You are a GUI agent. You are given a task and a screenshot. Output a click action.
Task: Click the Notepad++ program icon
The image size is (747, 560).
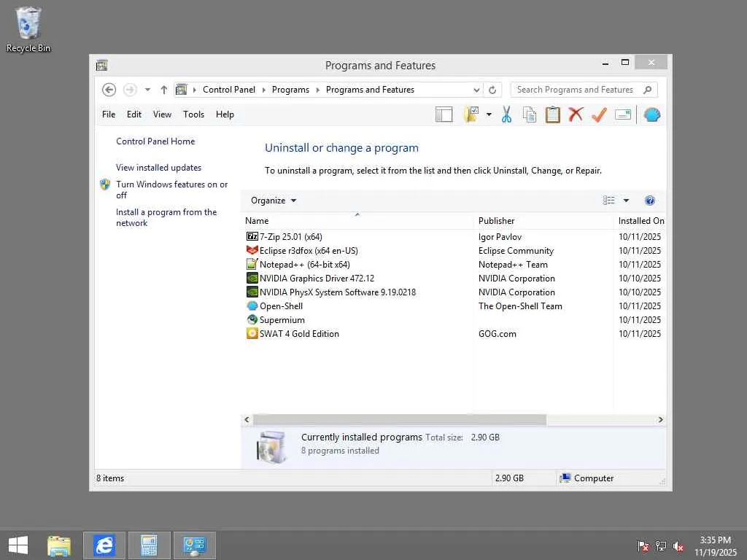pyautogui.click(x=252, y=264)
